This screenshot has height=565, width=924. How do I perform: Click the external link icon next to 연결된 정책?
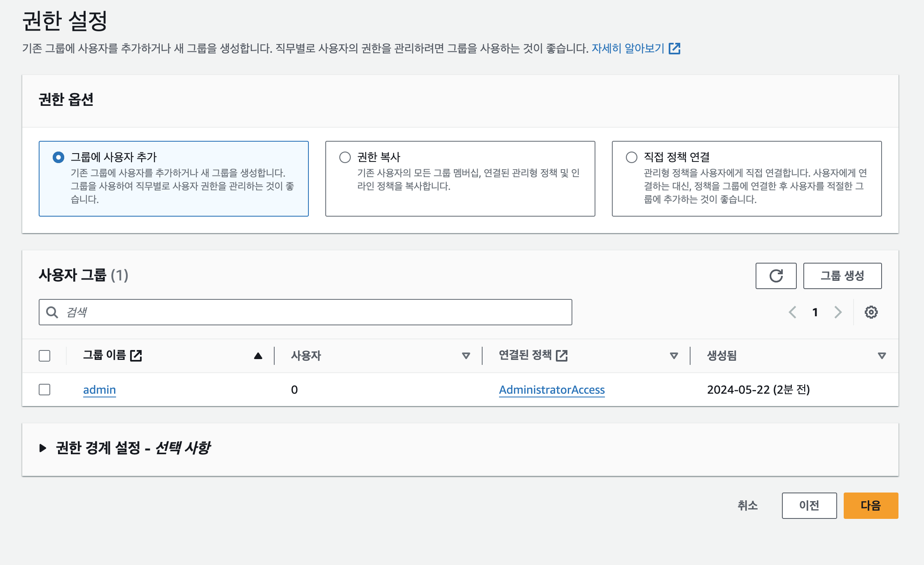click(x=562, y=355)
